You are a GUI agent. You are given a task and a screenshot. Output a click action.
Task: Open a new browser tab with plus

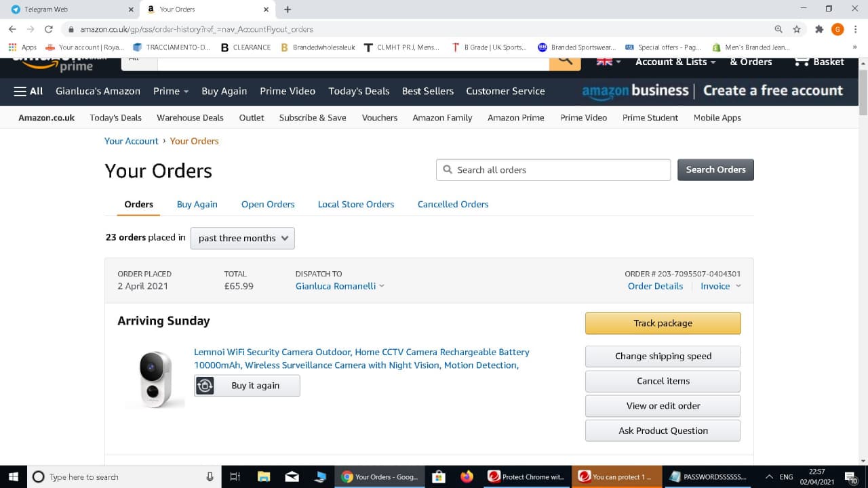[x=288, y=9]
